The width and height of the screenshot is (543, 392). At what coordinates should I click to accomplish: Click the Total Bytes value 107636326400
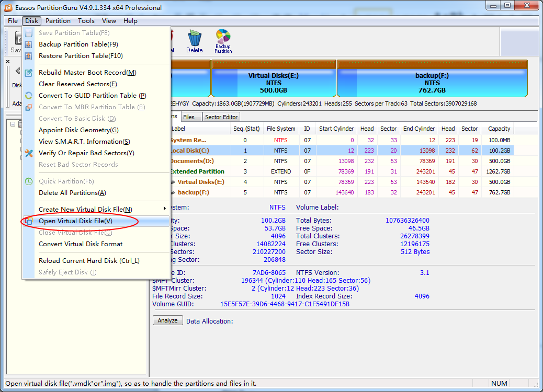[407, 221]
